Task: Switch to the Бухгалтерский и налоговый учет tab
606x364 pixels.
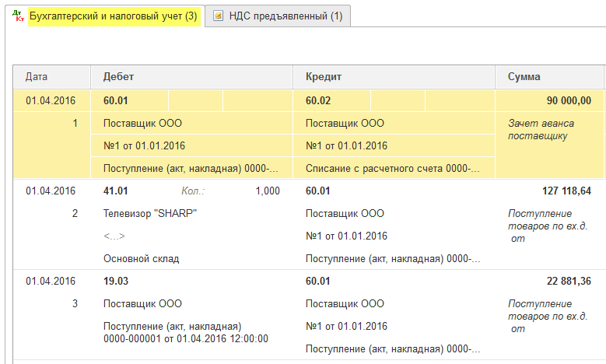Action: tap(113, 16)
